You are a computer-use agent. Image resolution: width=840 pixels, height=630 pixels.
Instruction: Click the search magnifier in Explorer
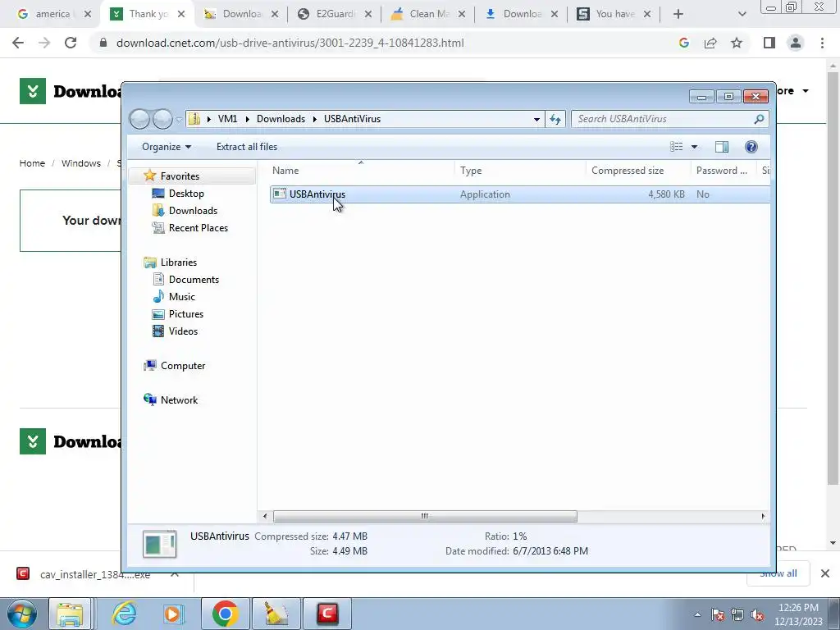[x=759, y=119]
